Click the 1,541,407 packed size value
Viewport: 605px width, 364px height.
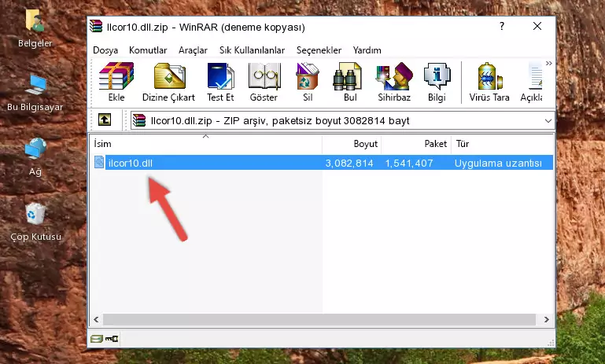409,163
